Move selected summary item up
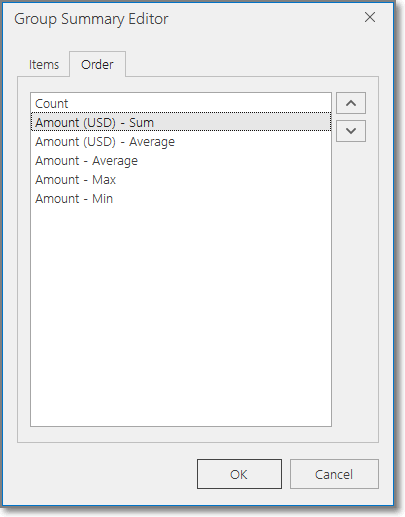 pos(351,103)
